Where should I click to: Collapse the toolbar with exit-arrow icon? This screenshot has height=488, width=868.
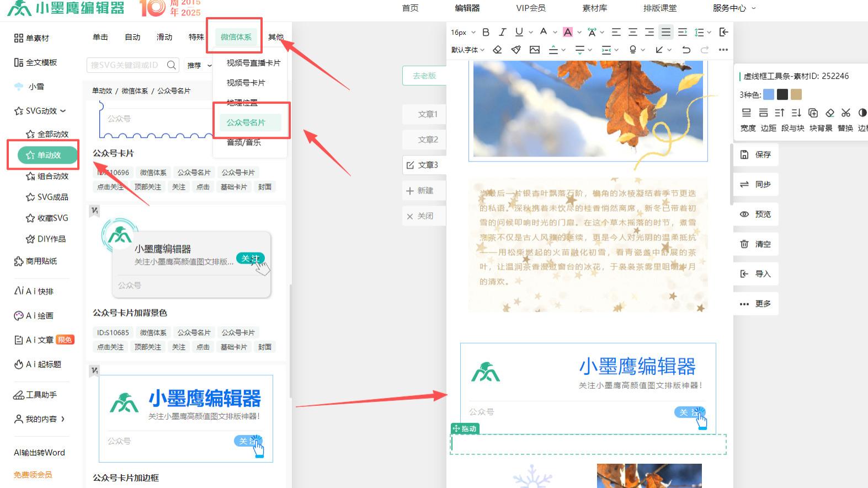724,32
